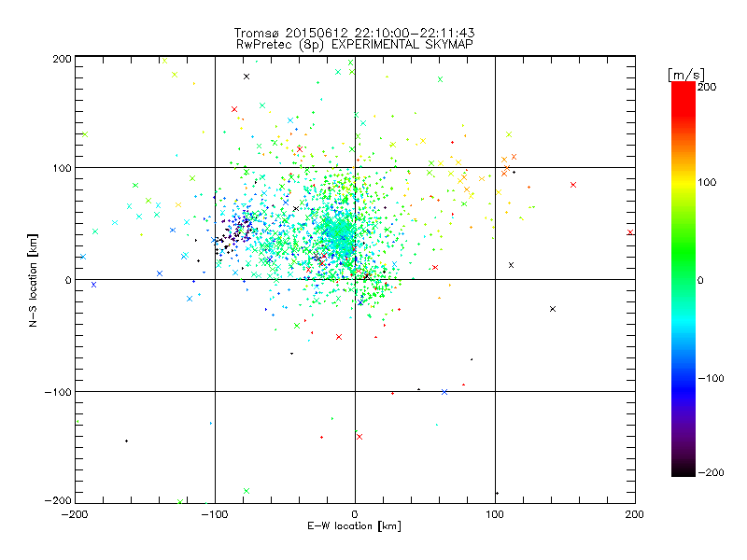The height and width of the screenshot is (560, 747).
Task: Click the subtitle 'RwPretec (8p) EXPERIMENTAL SKYMAP'
Action: coord(355,44)
